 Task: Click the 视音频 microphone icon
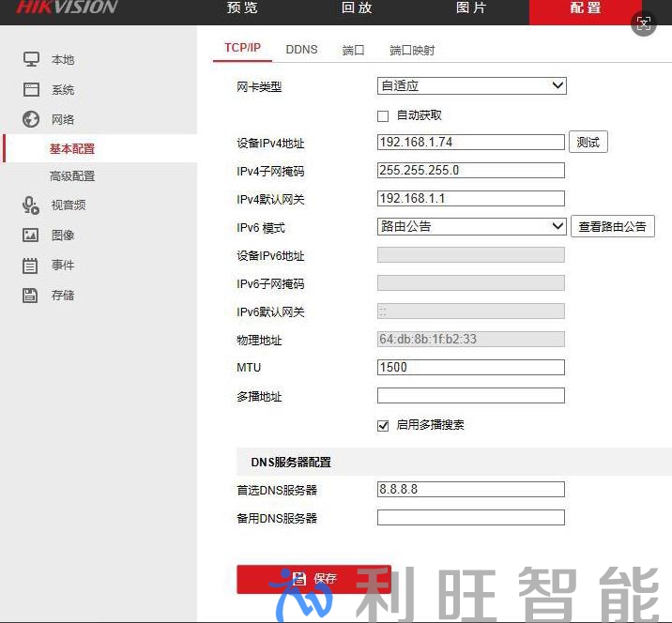31,205
